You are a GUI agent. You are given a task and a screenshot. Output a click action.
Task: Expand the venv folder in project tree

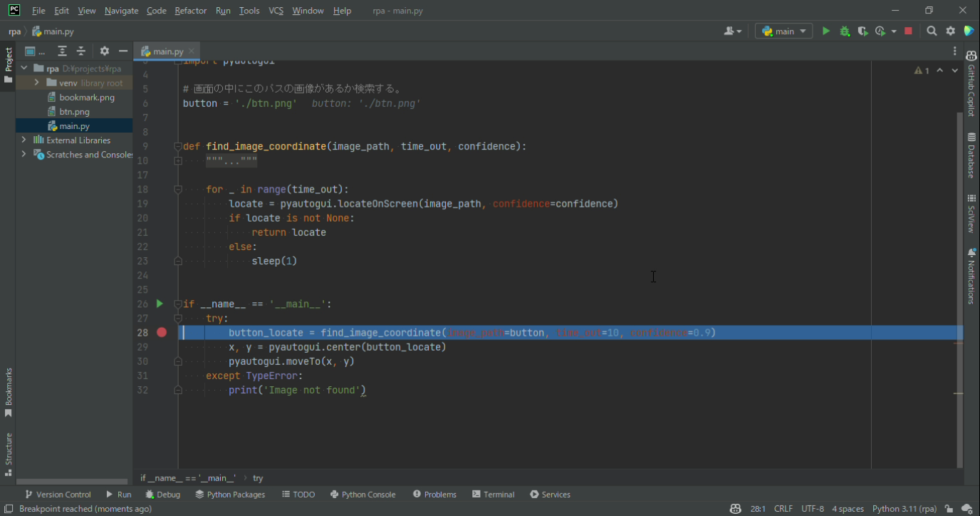point(37,83)
